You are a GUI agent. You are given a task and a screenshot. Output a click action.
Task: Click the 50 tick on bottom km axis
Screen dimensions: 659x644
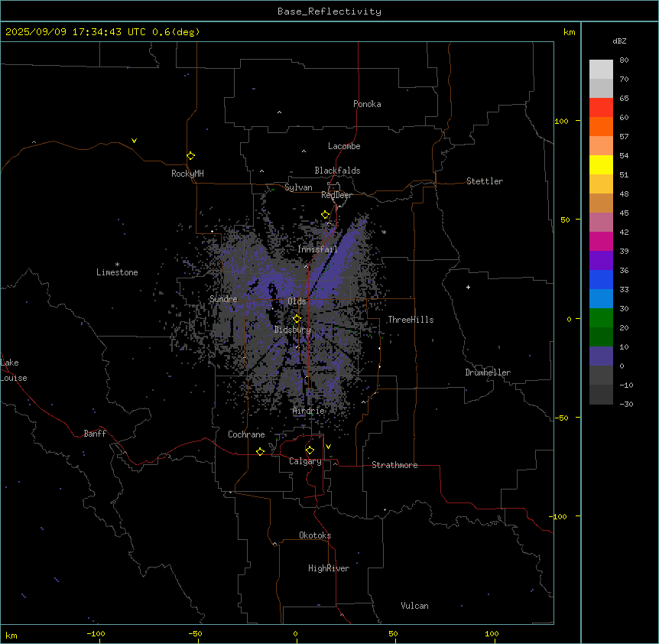[x=393, y=633]
